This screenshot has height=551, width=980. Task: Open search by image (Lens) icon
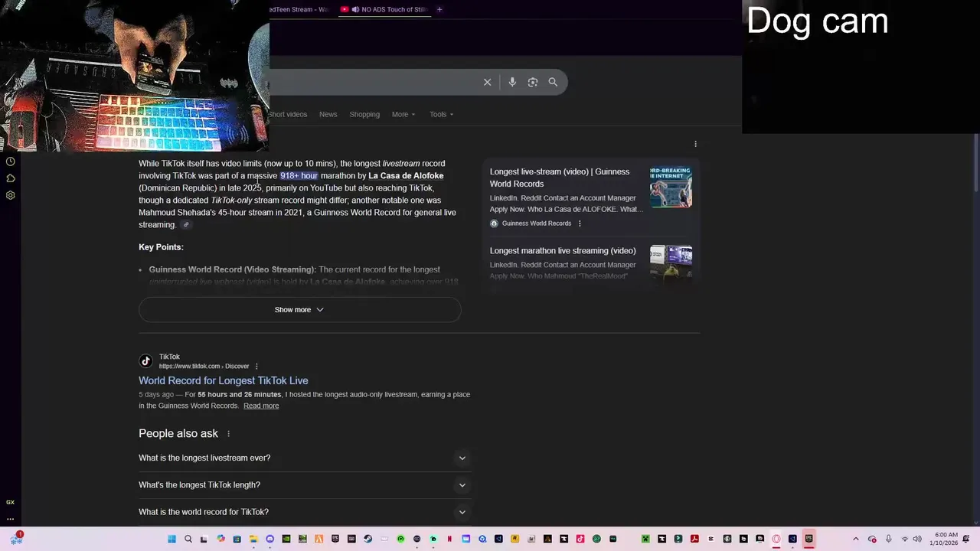[x=533, y=82]
